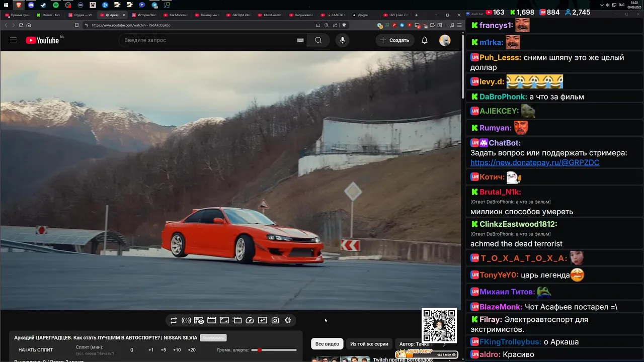The image size is (644, 362).
Task: Adjust the Громк. алерта volume slider
Action: pyautogui.click(x=274, y=350)
